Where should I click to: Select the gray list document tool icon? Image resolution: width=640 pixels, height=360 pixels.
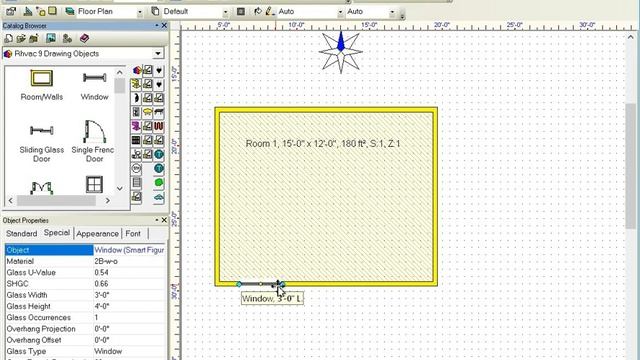tap(136, 183)
